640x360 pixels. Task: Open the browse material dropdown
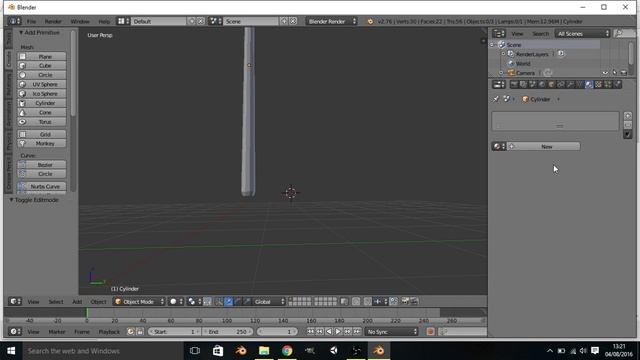click(x=499, y=147)
